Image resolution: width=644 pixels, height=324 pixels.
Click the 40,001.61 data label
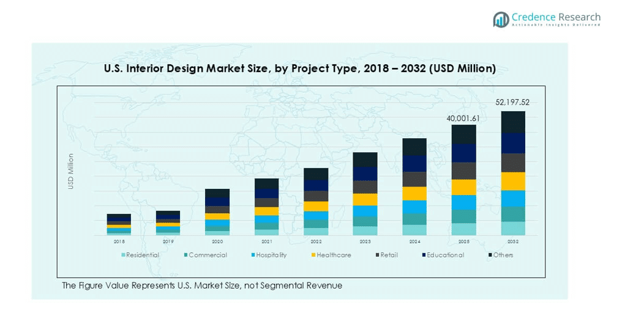pyautogui.click(x=463, y=117)
